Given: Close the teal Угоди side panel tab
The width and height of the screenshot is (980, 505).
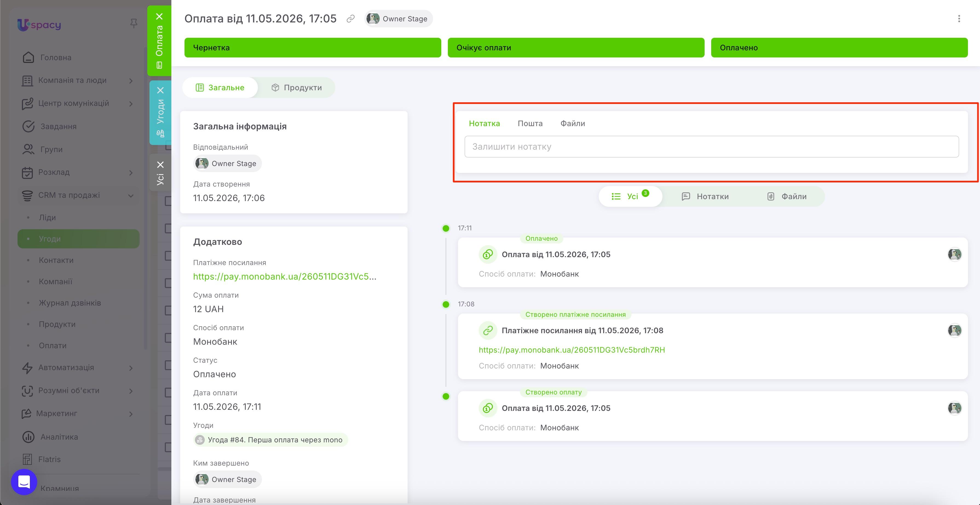Looking at the screenshot, I should 160,90.
